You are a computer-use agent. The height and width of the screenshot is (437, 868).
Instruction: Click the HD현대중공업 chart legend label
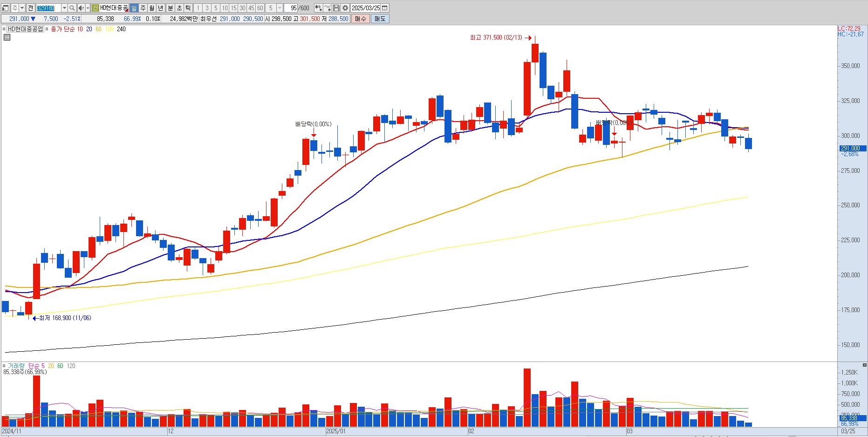(25, 29)
